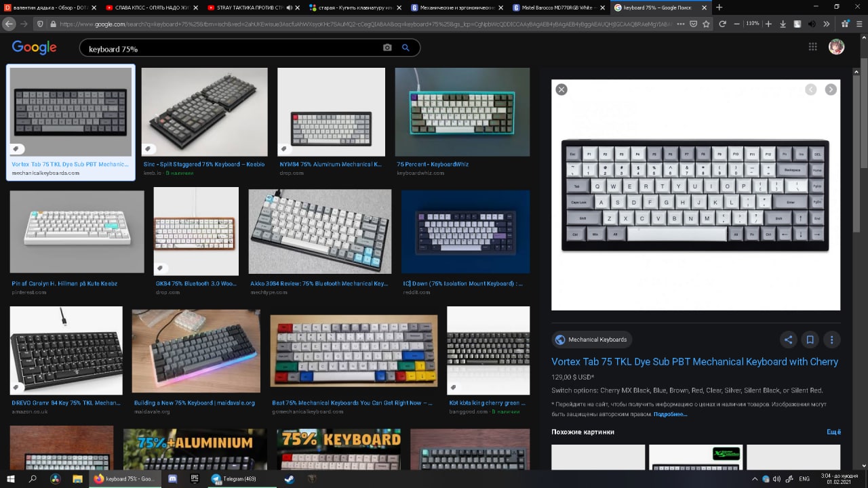Reload the page with the refresh icon

pos(722,24)
